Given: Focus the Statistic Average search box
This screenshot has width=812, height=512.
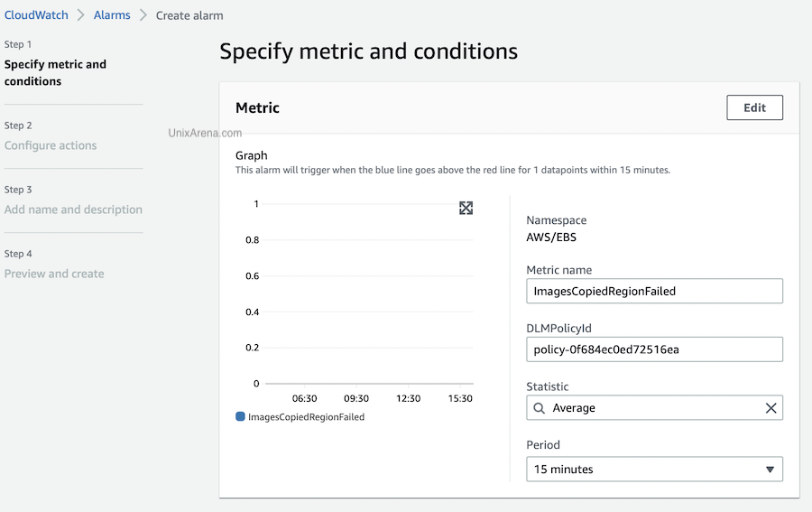Looking at the screenshot, I should pos(655,408).
